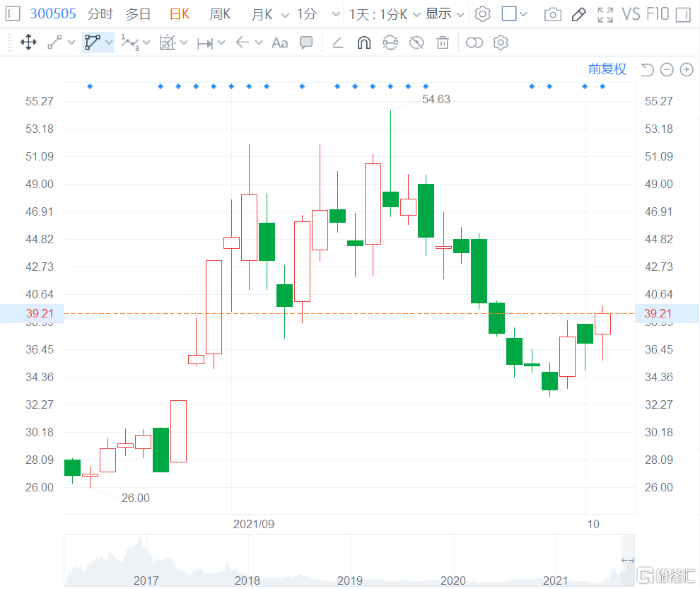
Task: Expand the dropdown after 月K
Action: (x=285, y=15)
